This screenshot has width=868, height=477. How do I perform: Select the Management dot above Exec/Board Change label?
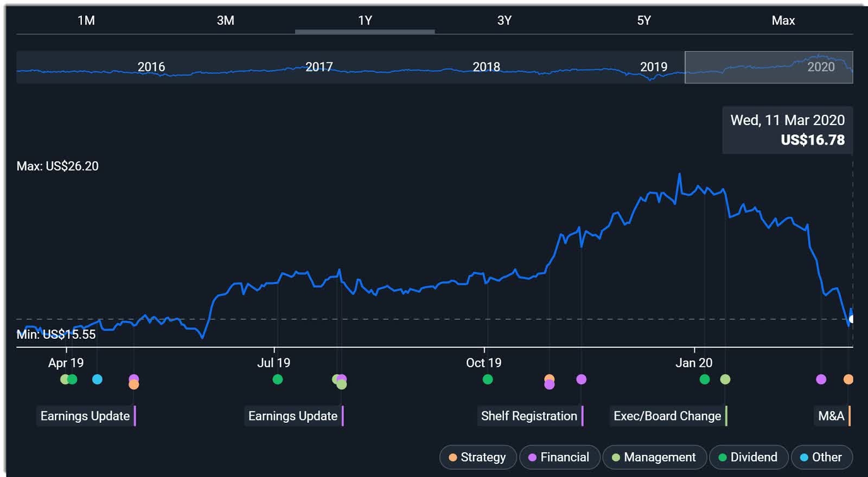click(725, 379)
